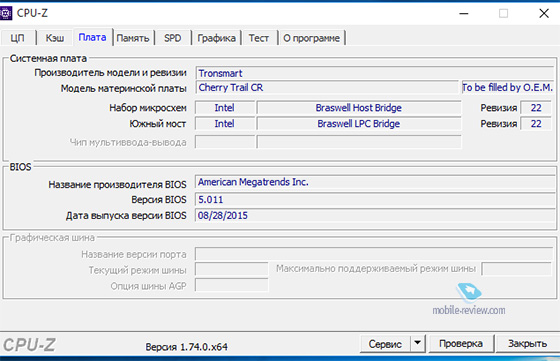The image size is (560, 361).
Task: Show the О программе tab
Action: pyautogui.click(x=311, y=38)
